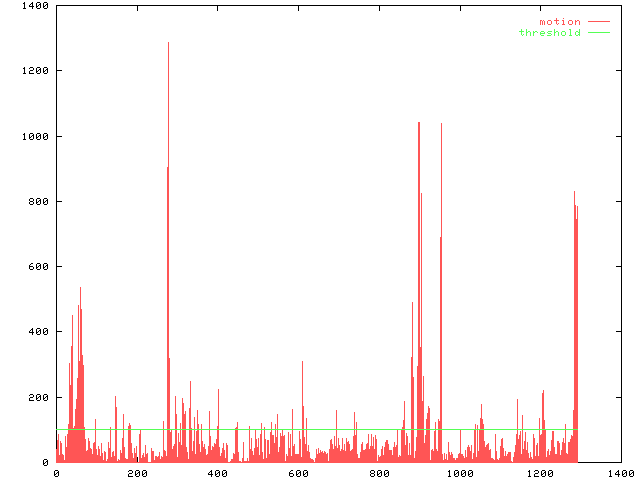Click the top of the spike at x=900
Viewport: 640px width, 480px height.
418,124
